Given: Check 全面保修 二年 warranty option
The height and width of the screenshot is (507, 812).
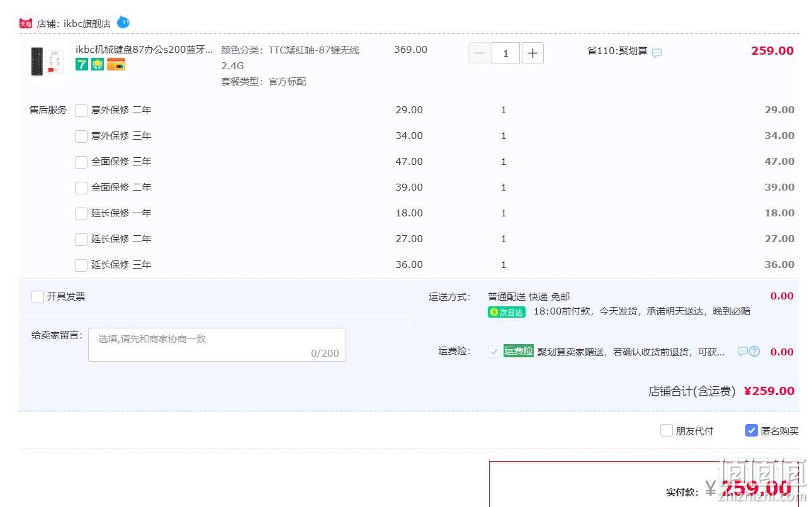Looking at the screenshot, I should tap(81, 188).
